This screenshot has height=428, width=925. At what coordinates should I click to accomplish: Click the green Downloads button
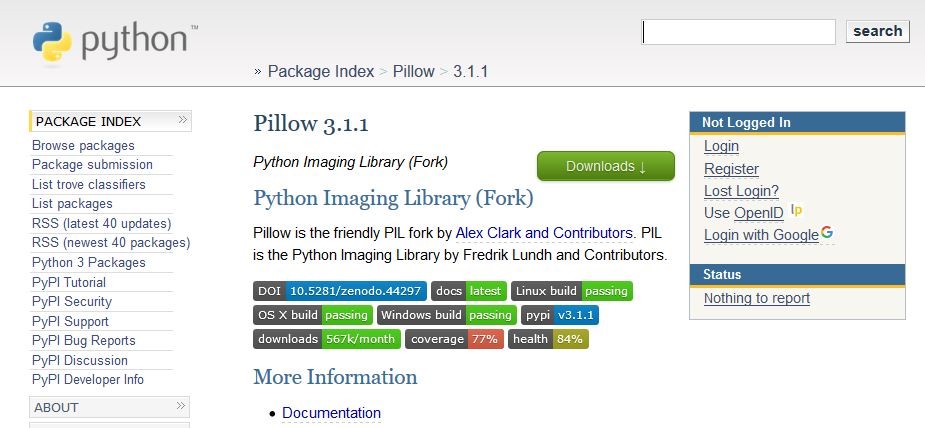coord(605,166)
